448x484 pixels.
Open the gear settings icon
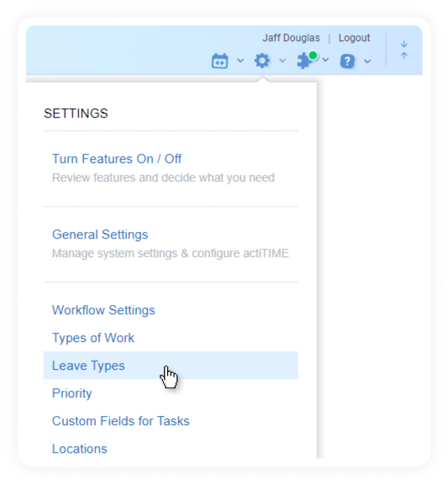pyautogui.click(x=262, y=60)
